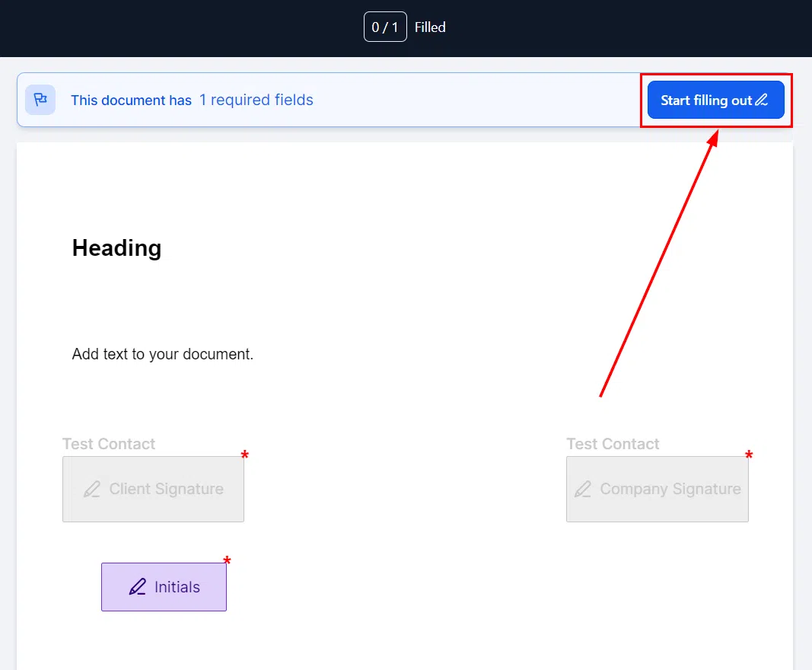Click the Heading title text
812x670 pixels.
click(117, 247)
